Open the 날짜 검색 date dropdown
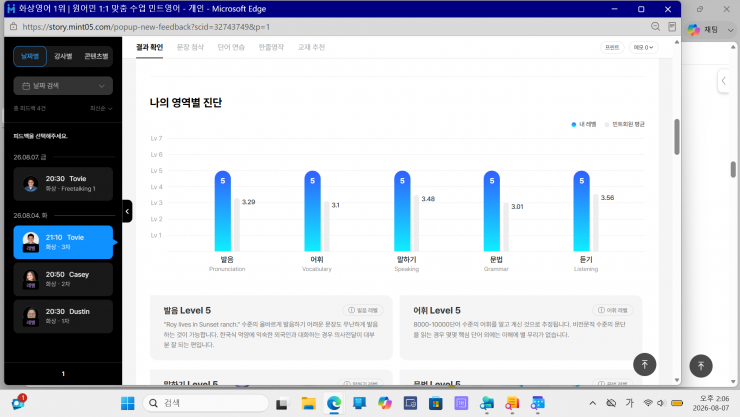The height and width of the screenshot is (417, 740). pos(63,86)
